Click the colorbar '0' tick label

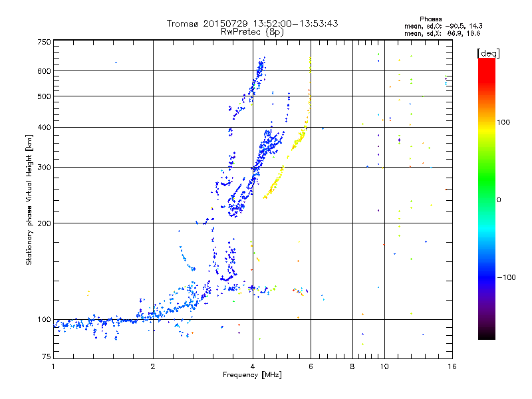499,200
